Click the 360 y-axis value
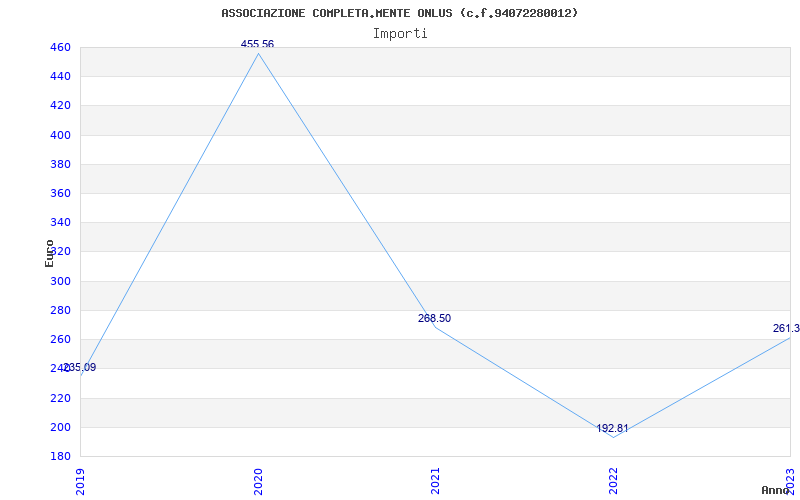This screenshot has width=800, height=500. (x=60, y=193)
